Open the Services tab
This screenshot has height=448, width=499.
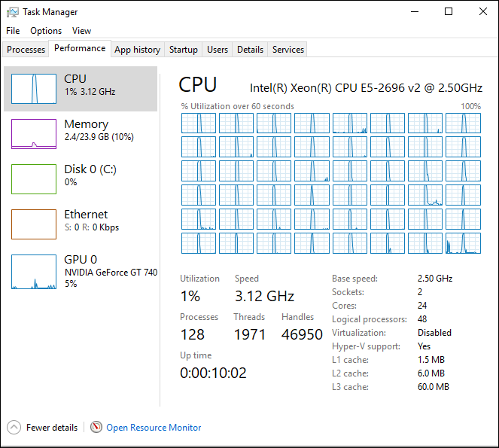point(288,50)
